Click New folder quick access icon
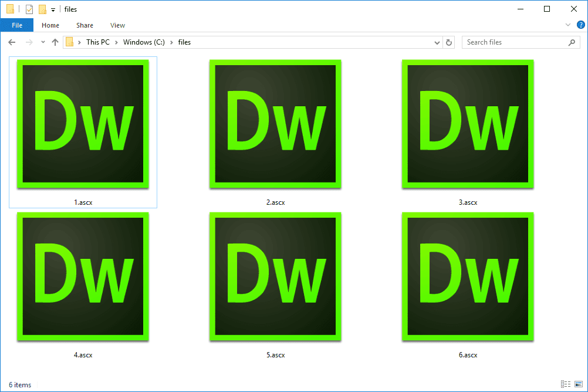The image size is (588, 392). 43,9
